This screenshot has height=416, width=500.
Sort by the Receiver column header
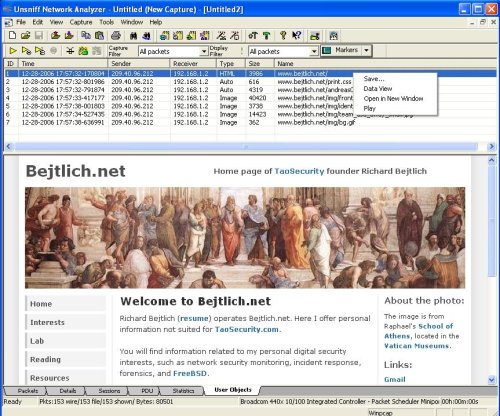click(x=194, y=63)
